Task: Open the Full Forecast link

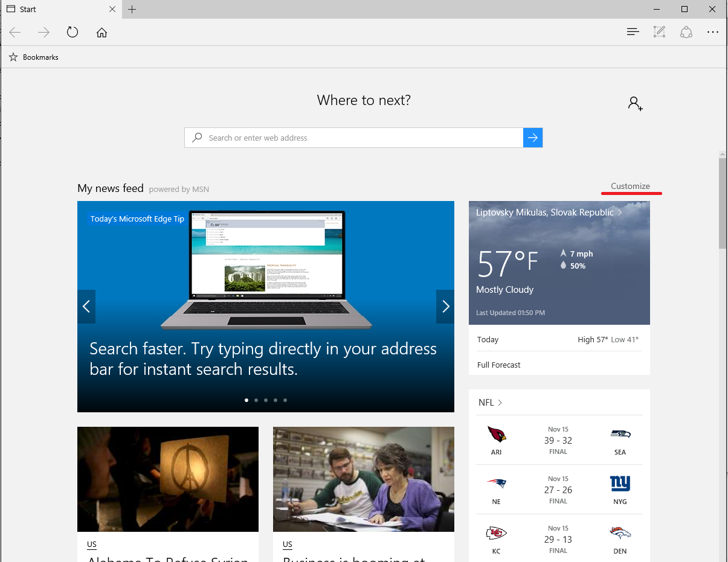Action: click(x=498, y=365)
